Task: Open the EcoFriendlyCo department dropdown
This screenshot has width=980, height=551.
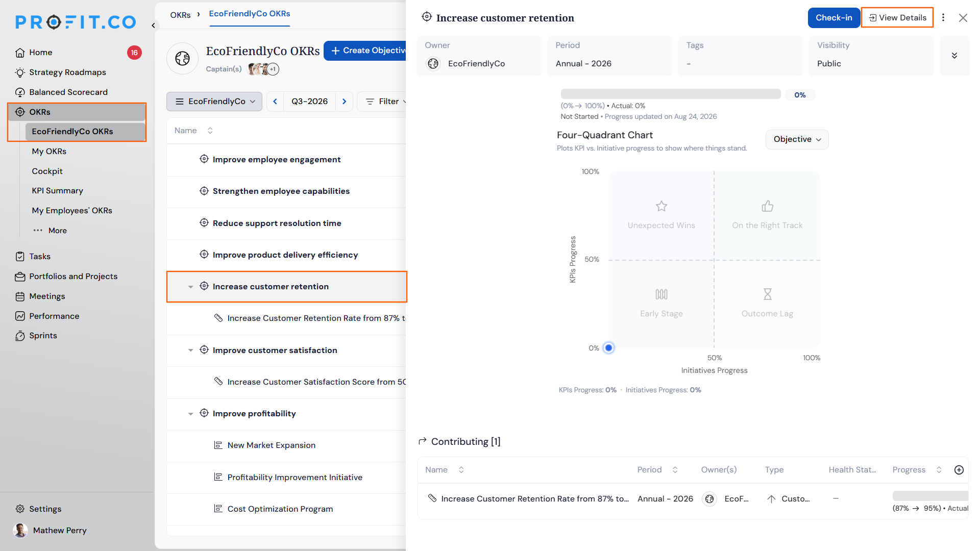Action: 214,102
